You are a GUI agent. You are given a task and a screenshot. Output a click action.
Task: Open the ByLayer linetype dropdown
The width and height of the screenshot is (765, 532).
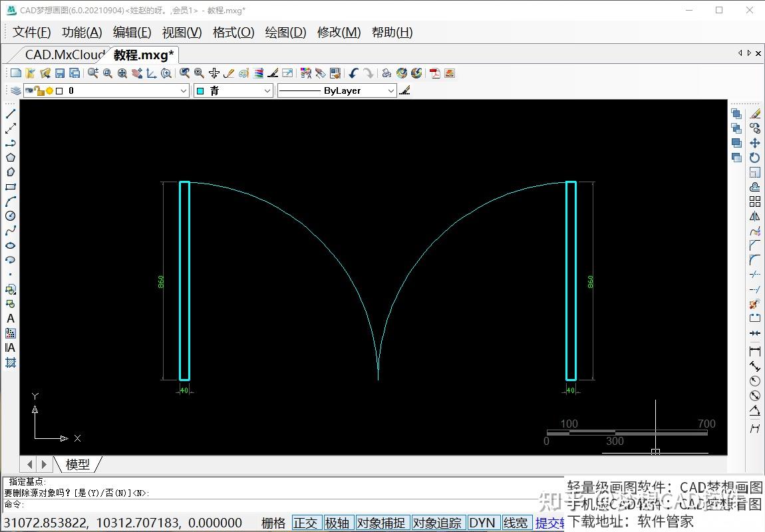point(390,90)
